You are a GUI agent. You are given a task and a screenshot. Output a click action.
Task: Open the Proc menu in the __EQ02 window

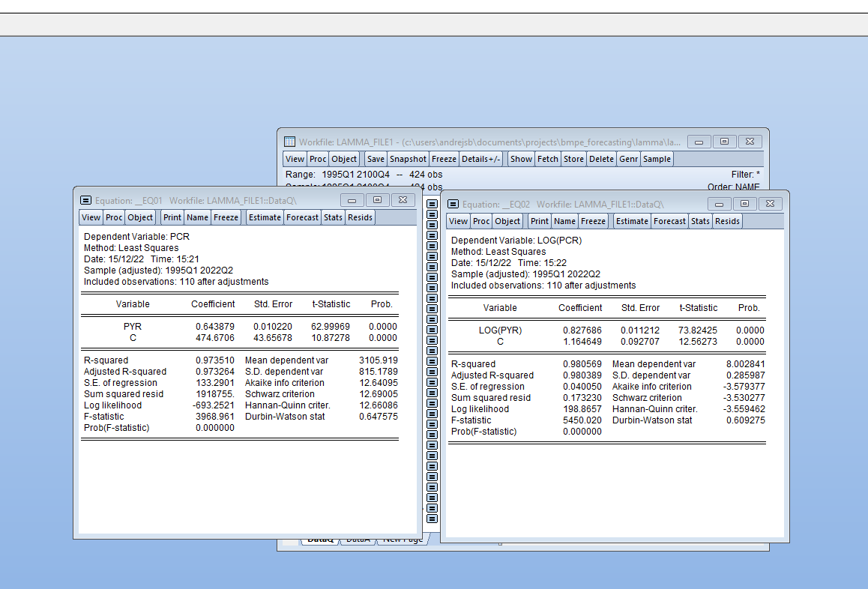(481, 221)
